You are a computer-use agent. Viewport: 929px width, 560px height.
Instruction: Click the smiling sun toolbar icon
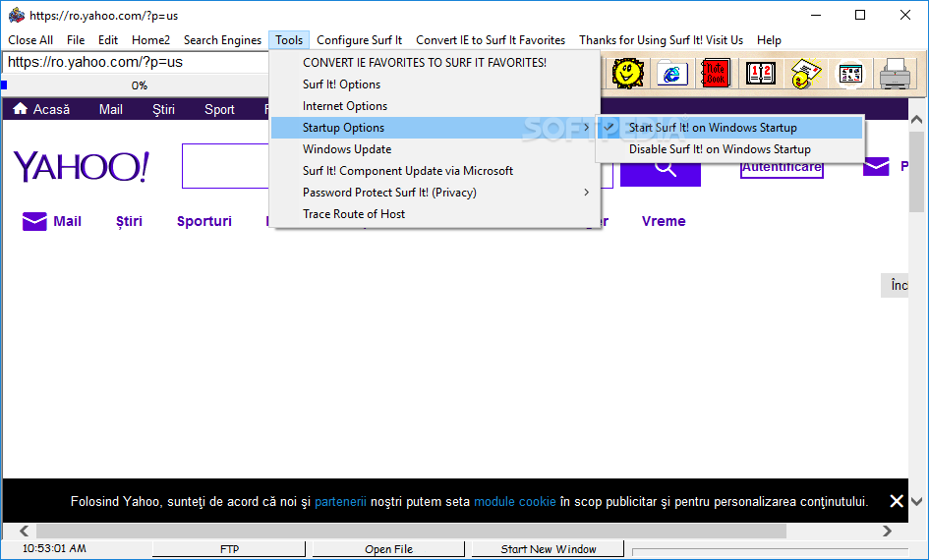pyautogui.click(x=627, y=74)
